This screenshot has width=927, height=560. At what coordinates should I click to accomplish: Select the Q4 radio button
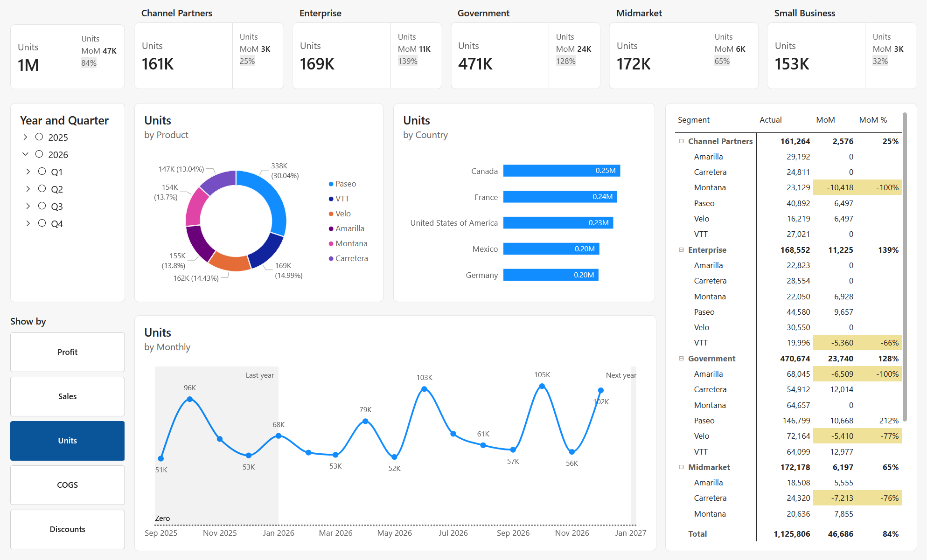point(42,223)
